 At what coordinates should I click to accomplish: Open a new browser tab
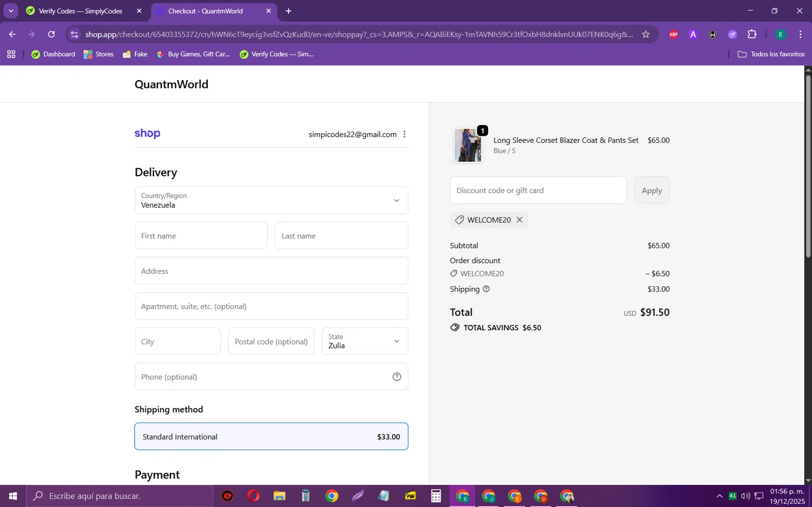pyautogui.click(x=289, y=11)
